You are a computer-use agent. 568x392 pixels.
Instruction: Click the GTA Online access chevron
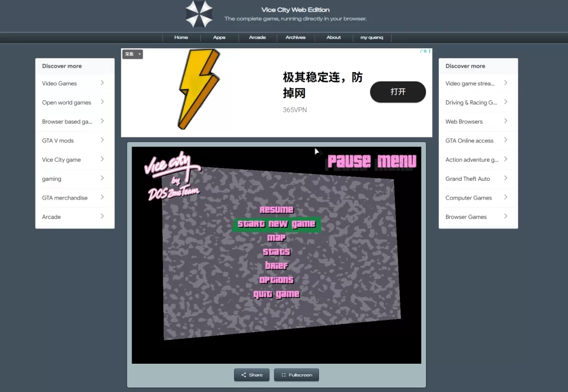[506, 140]
